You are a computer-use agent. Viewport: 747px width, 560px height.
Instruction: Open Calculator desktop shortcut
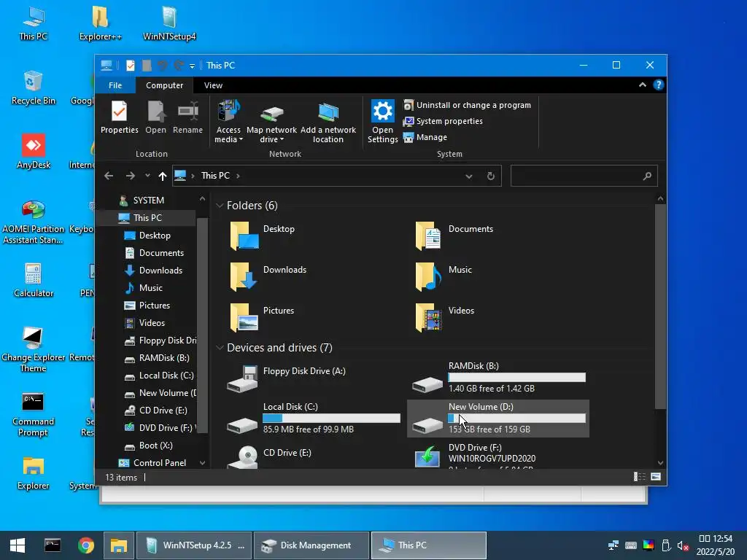34,280
